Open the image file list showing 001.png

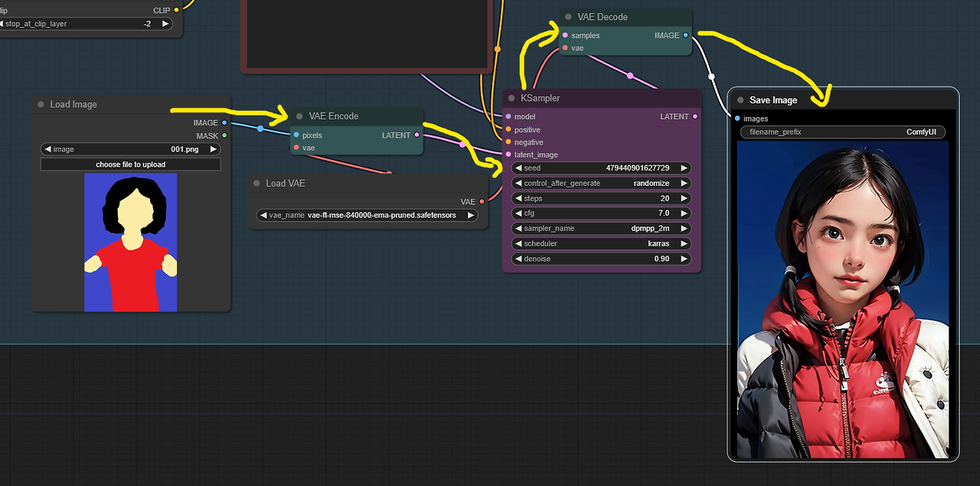[x=130, y=149]
